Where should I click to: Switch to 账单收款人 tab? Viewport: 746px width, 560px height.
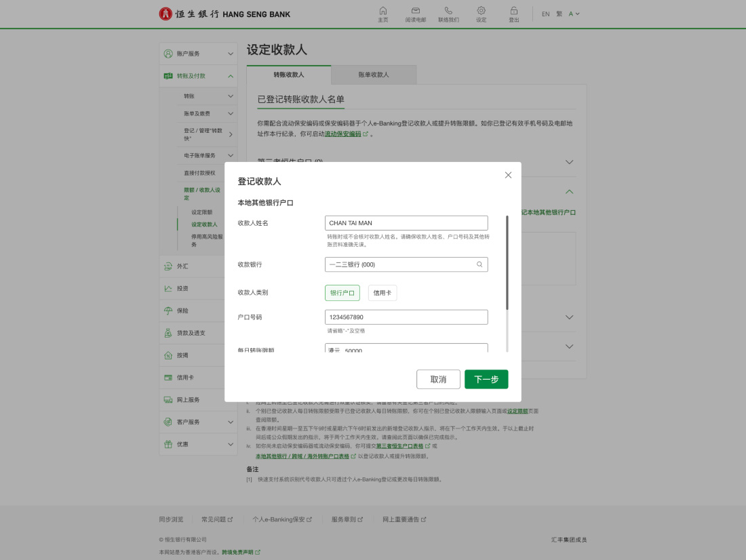point(374,75)
